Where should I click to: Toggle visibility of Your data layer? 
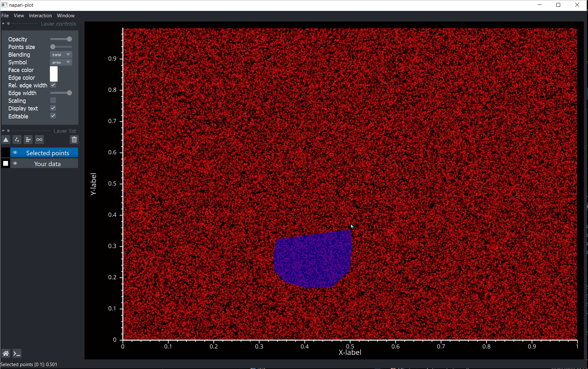point(15,164)
